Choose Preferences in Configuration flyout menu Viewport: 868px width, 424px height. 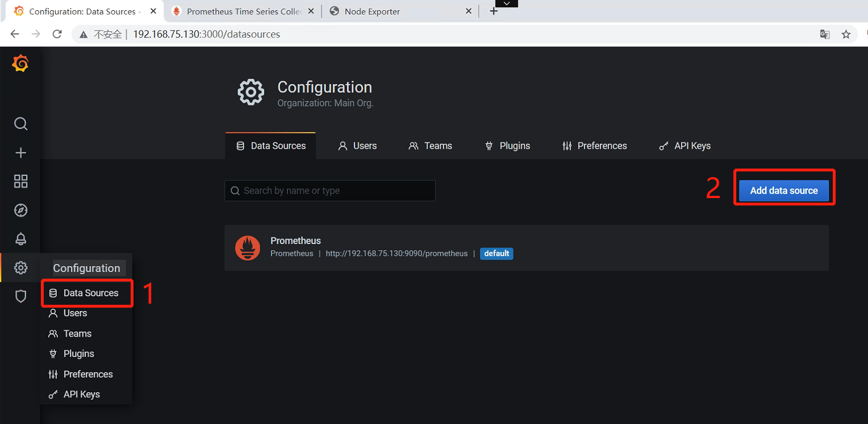click(x=87, y=374)
